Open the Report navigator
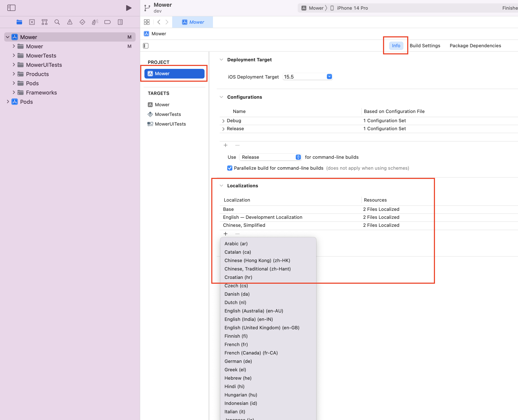Screen dimensions: 518x420 (x=120, y=22)
